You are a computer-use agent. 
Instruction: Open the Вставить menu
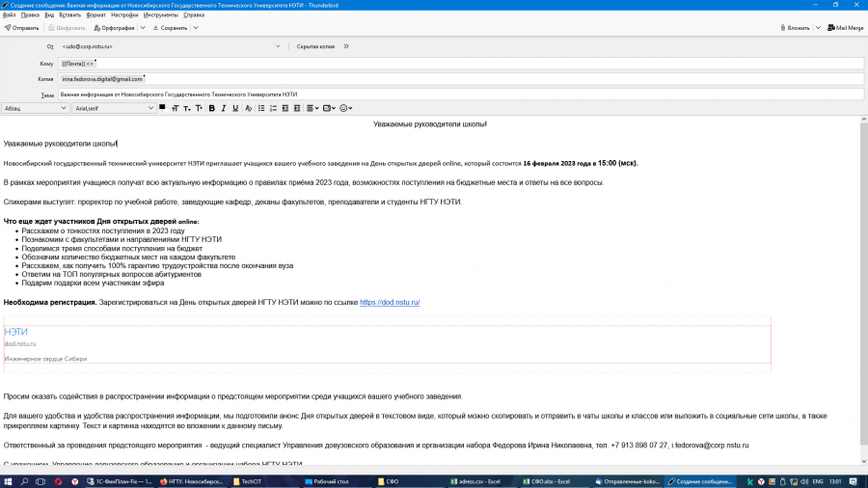click(69, 14)
